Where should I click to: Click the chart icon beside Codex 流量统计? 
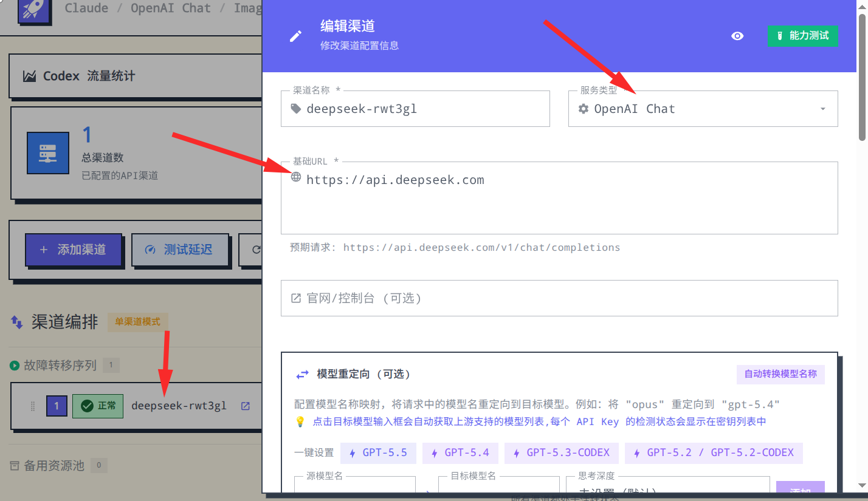pos(29,77)
